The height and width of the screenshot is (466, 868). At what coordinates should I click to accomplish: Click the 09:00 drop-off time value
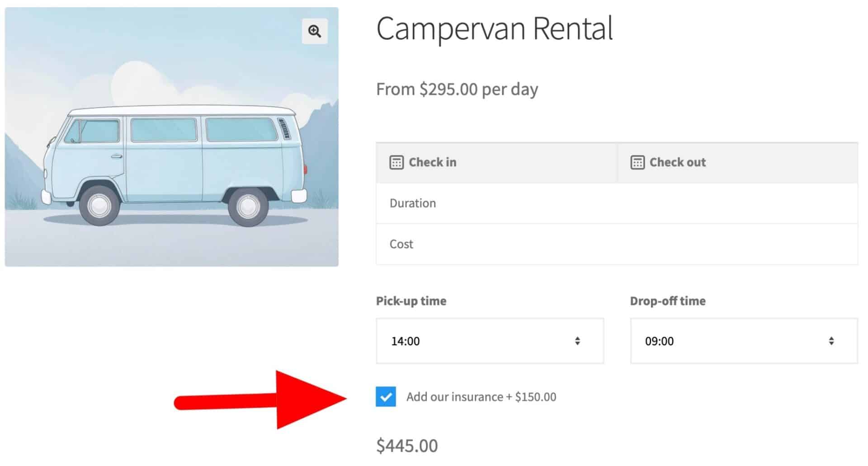point(659,341)
